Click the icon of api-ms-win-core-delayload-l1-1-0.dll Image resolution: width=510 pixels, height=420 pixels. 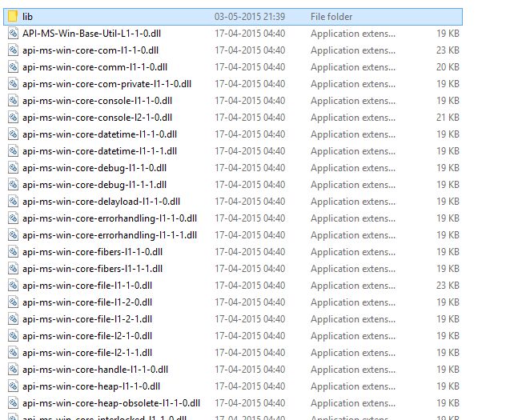click(13, 202)
